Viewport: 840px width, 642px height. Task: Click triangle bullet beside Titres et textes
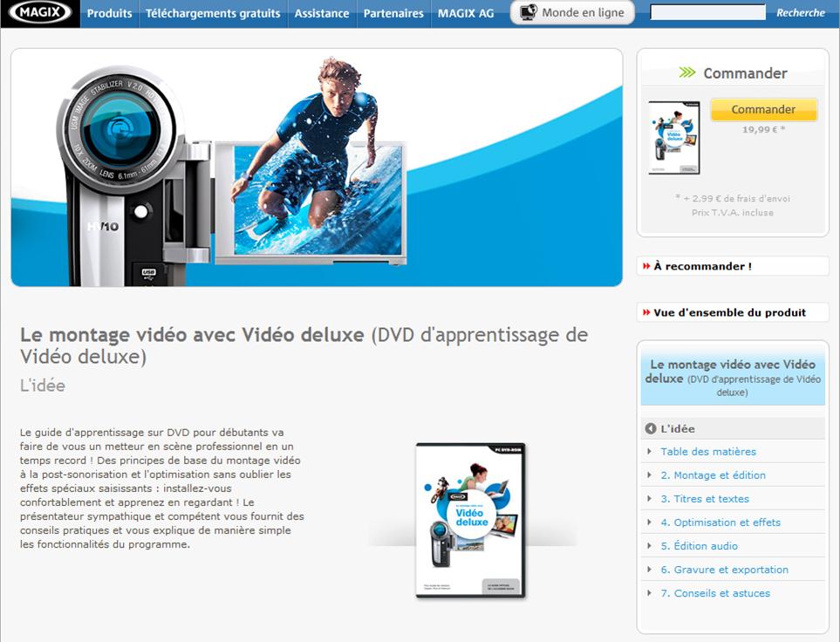[x=649, y=499]
